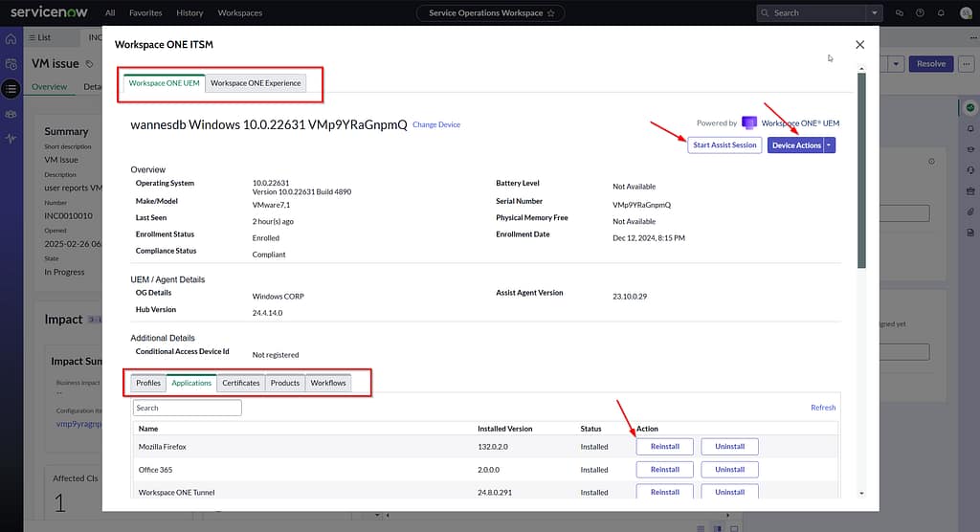980x532 pixels.
Task: Open the more options ellipsis beside Resolve
Action: tap(967, 64)
